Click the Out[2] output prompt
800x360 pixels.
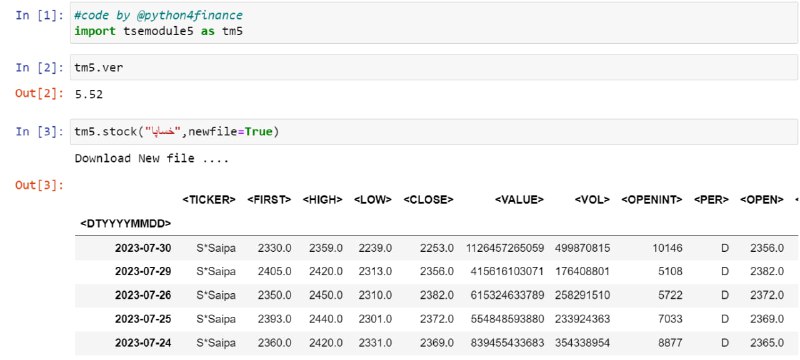39,93
